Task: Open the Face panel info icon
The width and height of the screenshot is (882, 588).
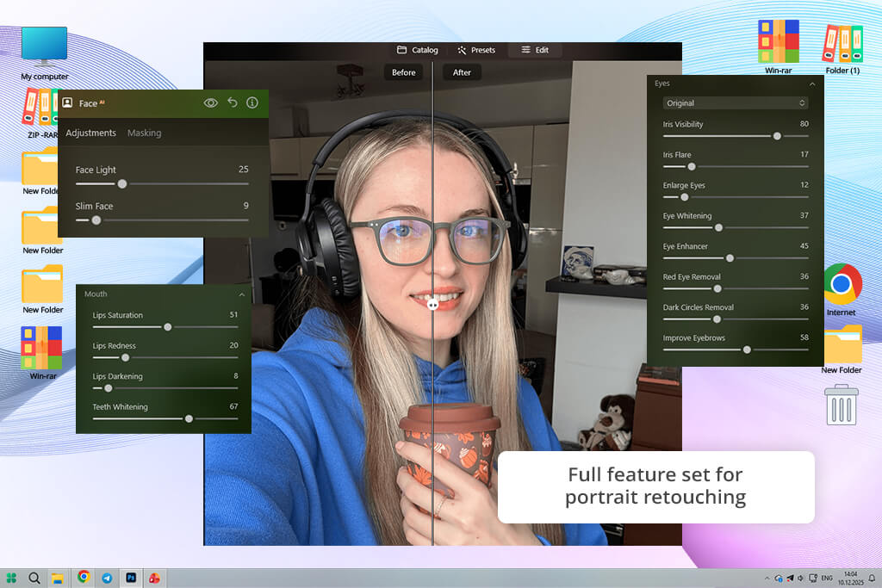Action: click(x=252, y=102)
